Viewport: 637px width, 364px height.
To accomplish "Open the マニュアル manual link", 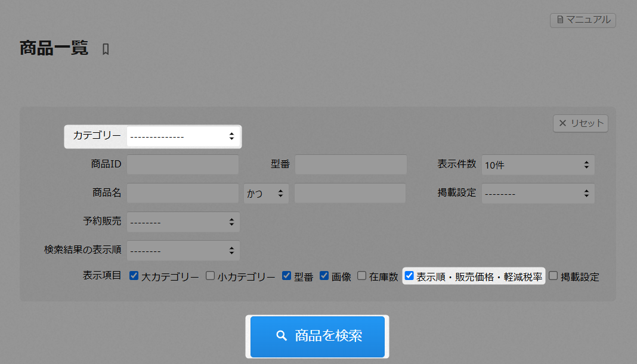I will (x=583, y=20).
